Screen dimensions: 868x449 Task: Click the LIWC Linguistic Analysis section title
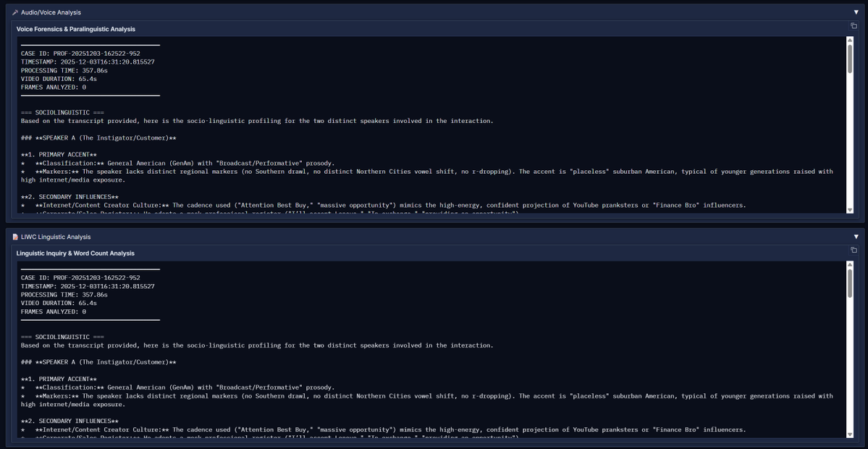[55, 237]
